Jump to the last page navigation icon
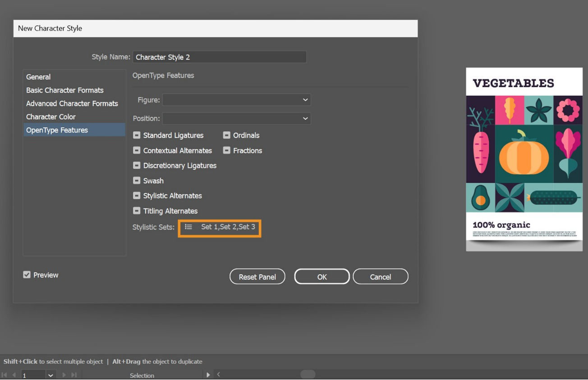588x380 pixels. click(x=73, y=375)
